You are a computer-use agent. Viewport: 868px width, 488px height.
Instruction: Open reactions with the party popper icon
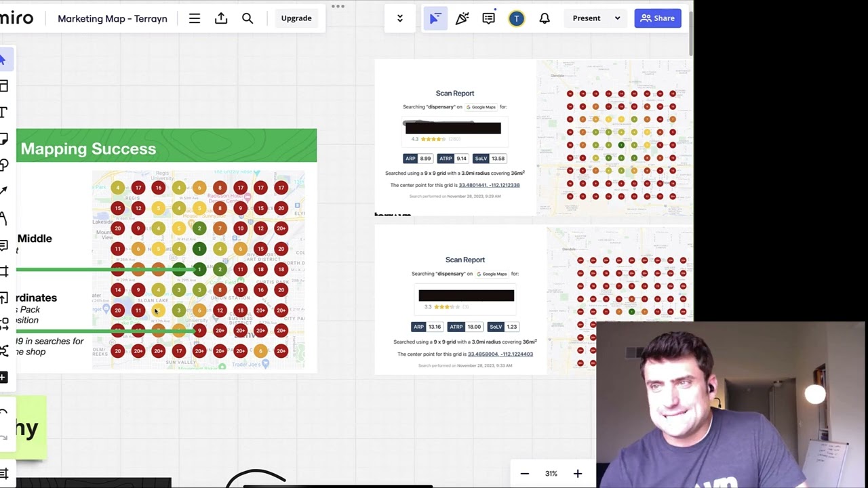click(462, 18)
